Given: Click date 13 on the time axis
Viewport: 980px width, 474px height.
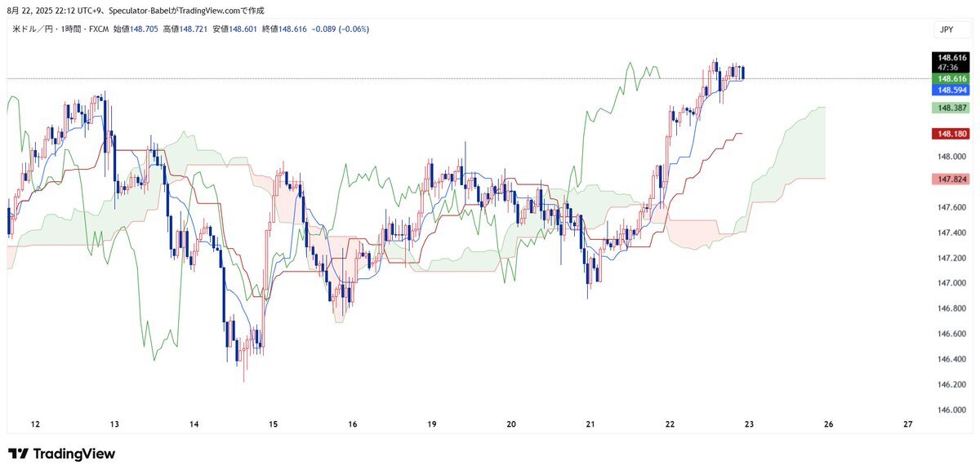Looking at the screenshot, I should pos(114,424).
